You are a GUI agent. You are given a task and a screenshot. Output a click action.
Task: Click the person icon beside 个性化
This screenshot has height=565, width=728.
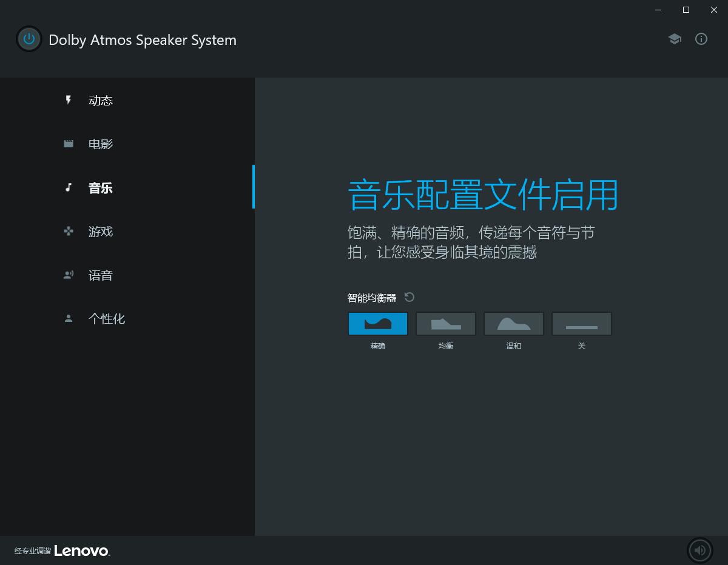click(69, 318)
